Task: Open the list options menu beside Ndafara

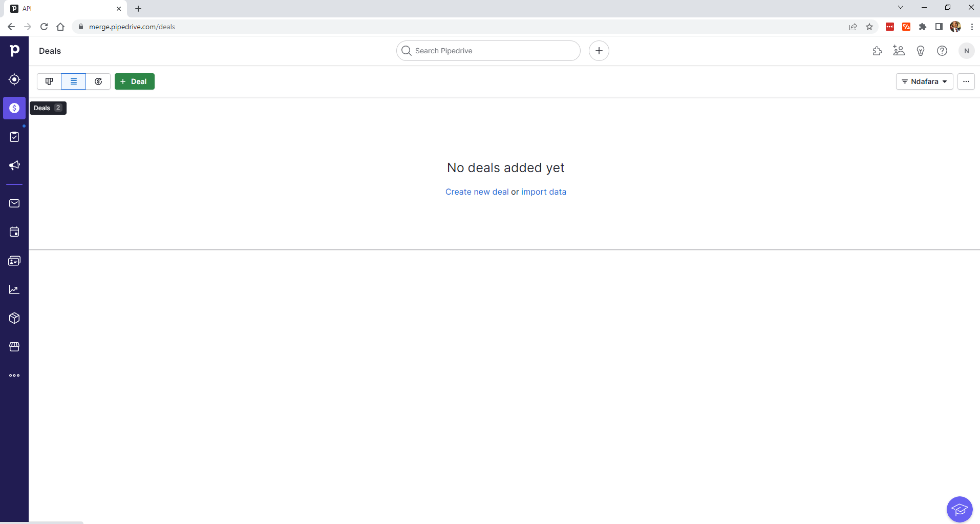Action: 966,81
